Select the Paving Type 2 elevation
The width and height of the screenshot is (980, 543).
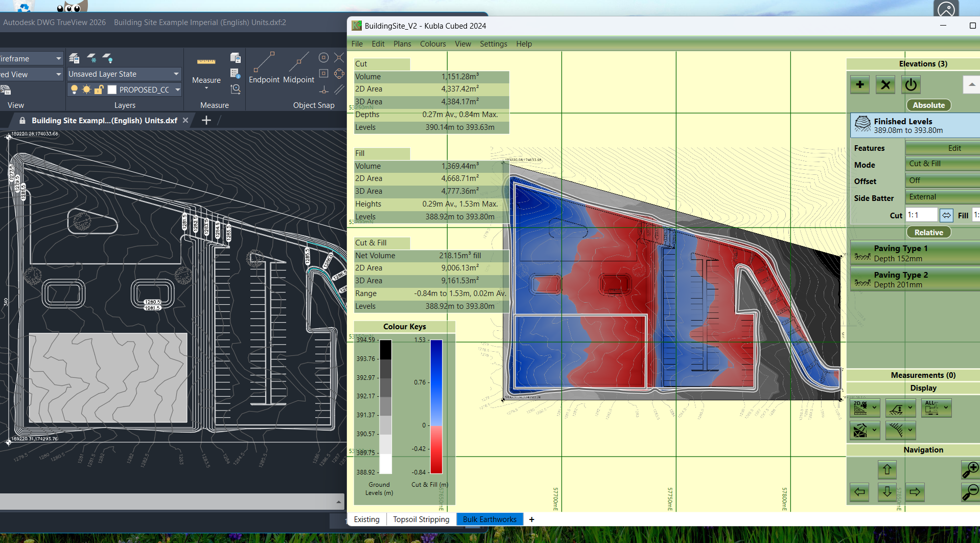pos(915,280)
